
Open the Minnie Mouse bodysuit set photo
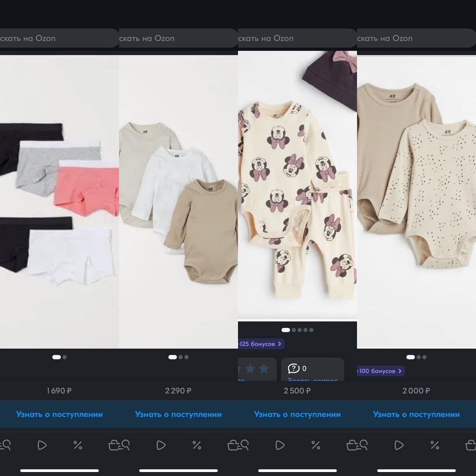coord(297,186)
